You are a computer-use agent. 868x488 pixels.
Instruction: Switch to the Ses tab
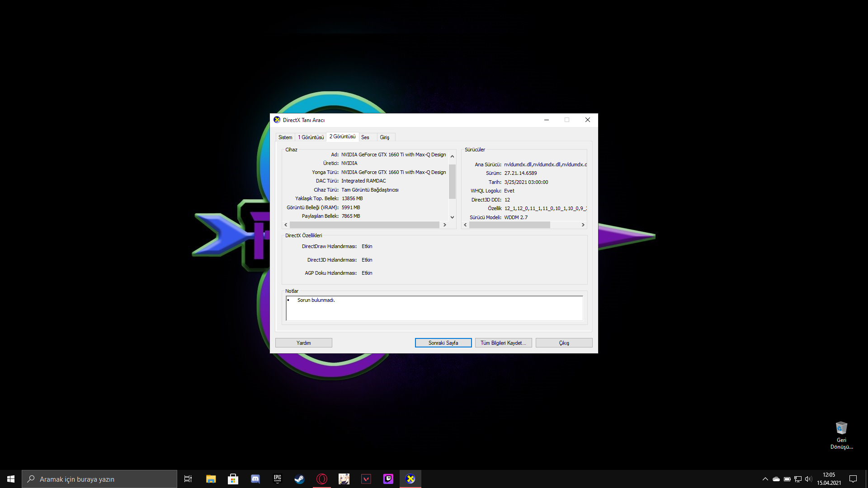pyautogui.click(x=365, y=137)
